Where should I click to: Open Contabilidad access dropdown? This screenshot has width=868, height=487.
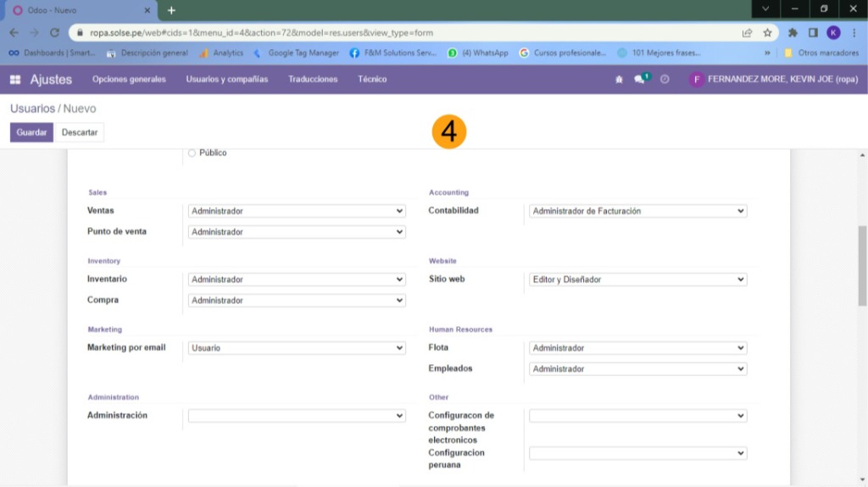637,211
